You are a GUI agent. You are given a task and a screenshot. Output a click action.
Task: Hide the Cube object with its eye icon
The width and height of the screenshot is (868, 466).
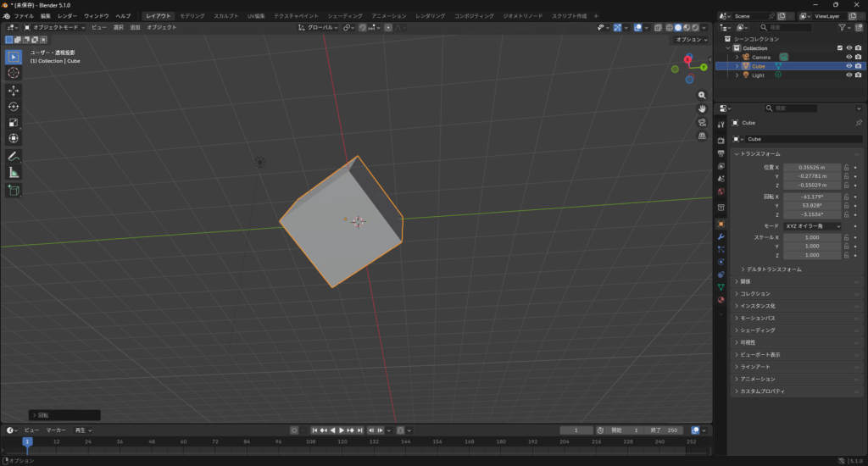point(849,66)
